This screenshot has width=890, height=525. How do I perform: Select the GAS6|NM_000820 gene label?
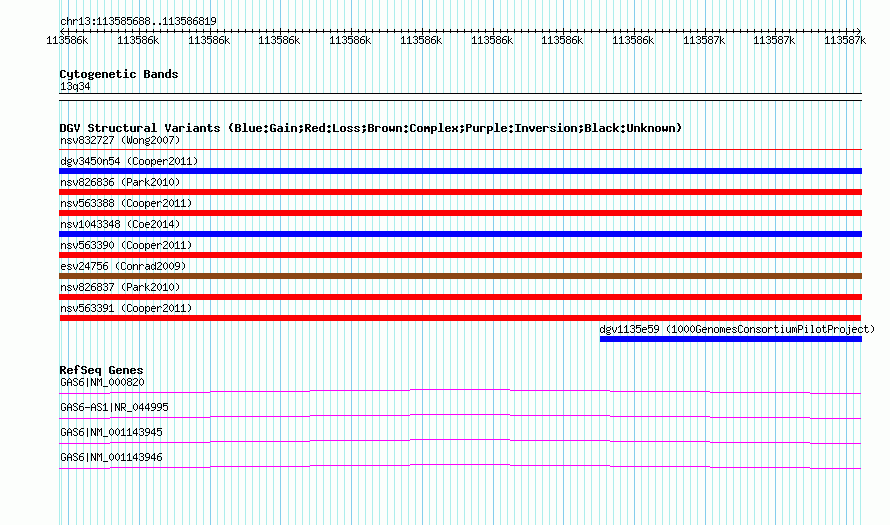(x=102, y=383)
